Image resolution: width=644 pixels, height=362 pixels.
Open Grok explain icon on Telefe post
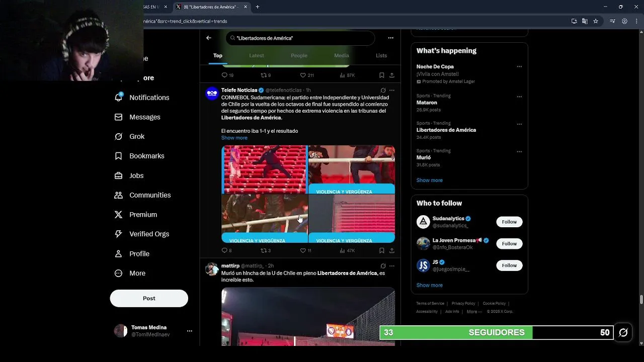pos(383,90)
